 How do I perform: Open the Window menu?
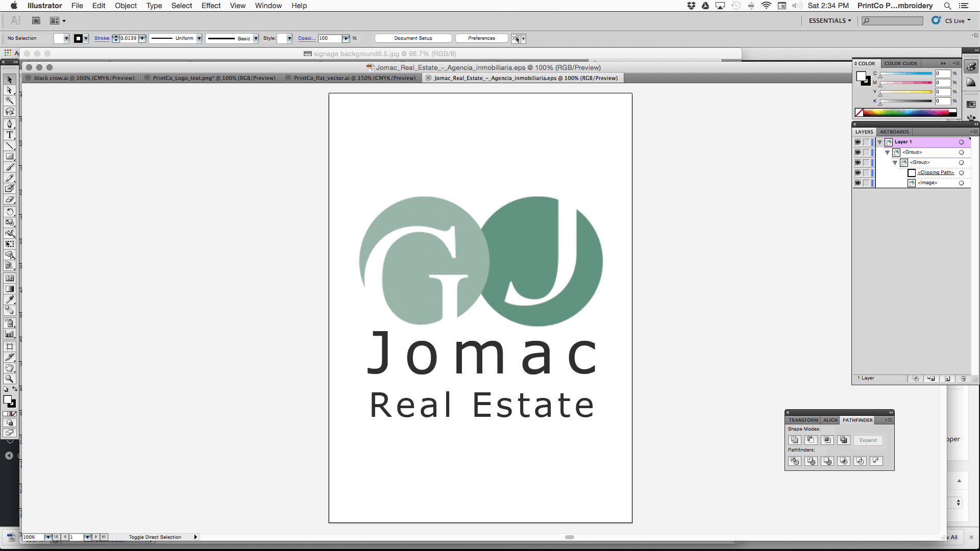point(268,6)
